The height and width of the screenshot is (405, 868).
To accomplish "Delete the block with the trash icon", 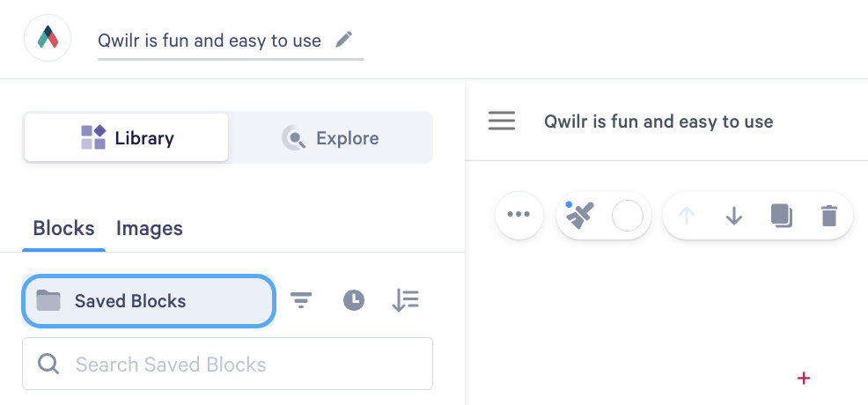I will [828, 216].
